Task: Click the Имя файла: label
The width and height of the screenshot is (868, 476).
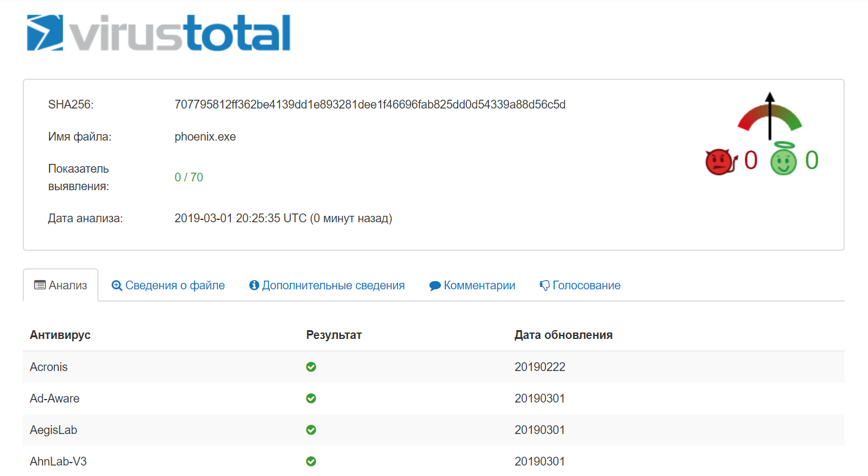Action: point(80,136)
